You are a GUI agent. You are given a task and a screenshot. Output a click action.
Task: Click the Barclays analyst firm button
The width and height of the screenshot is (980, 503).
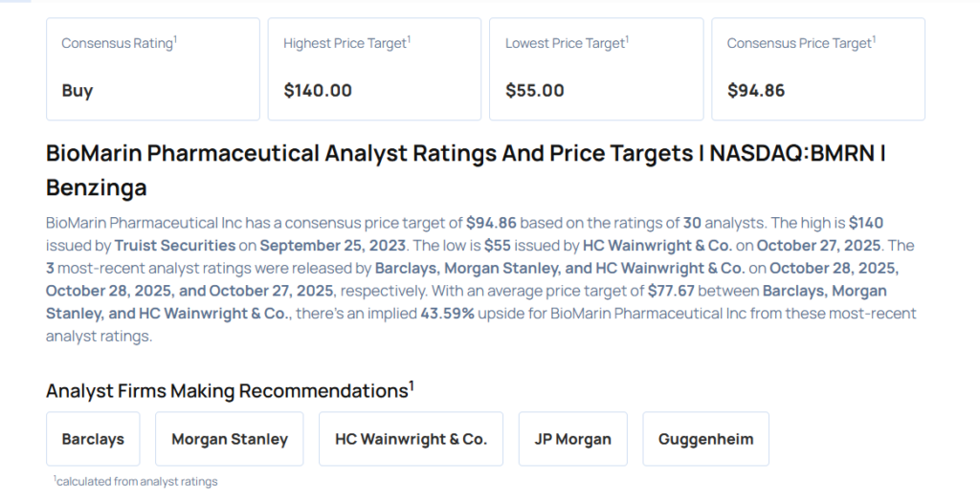click(x=93, y=439)
